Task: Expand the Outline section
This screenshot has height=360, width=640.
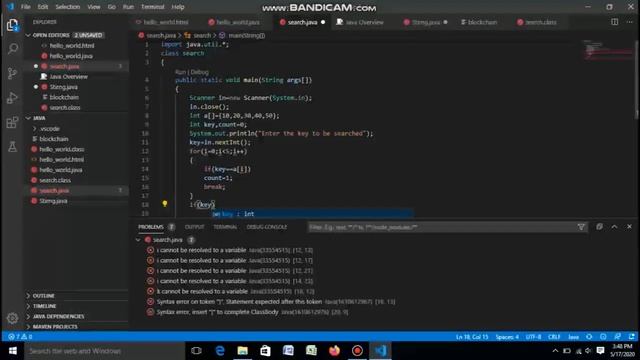Action: (x=43, y=296)
